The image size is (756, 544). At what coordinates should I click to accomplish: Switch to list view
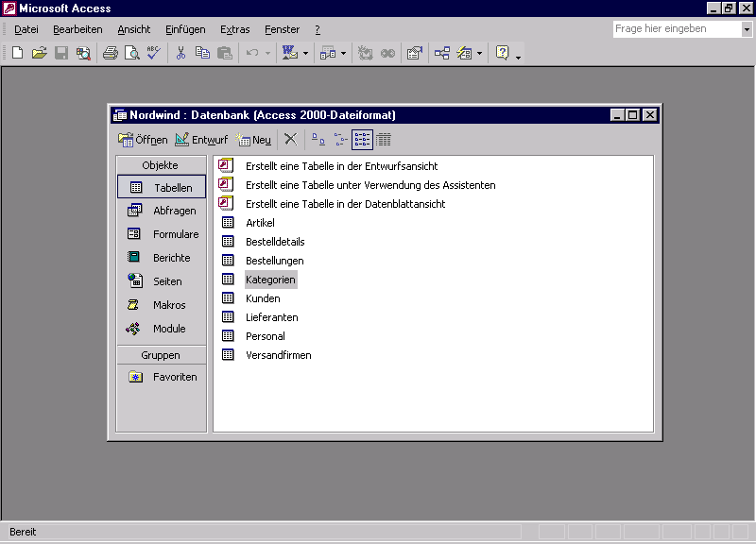coord(362,140)
